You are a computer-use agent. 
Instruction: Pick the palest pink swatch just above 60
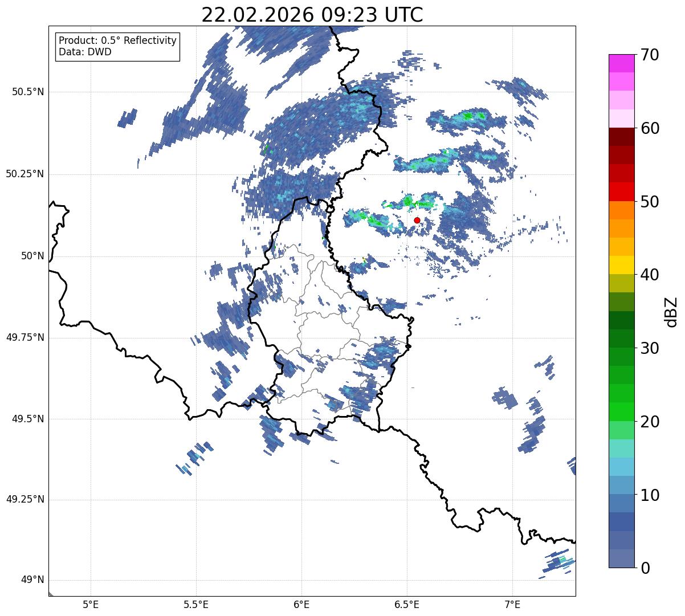point(621,119)
